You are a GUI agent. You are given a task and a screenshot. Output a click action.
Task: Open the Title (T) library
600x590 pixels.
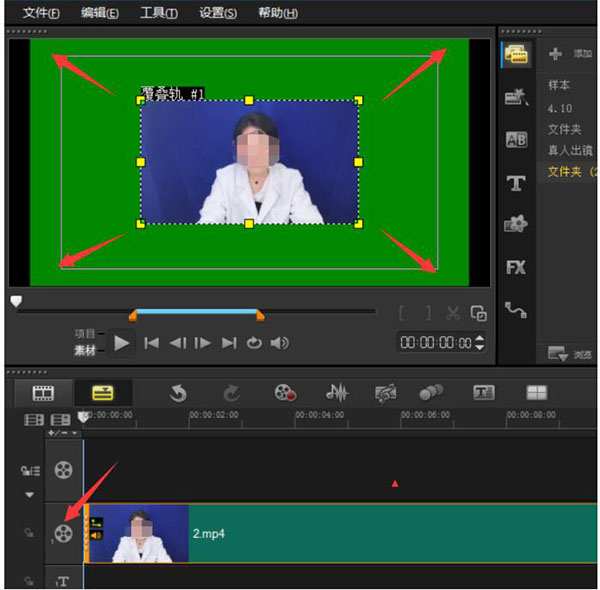tap(516, 183)
